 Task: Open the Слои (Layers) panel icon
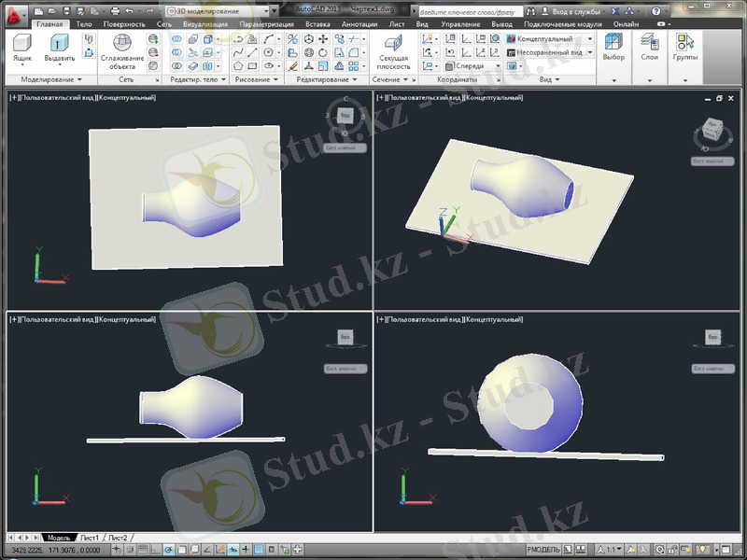650,47
